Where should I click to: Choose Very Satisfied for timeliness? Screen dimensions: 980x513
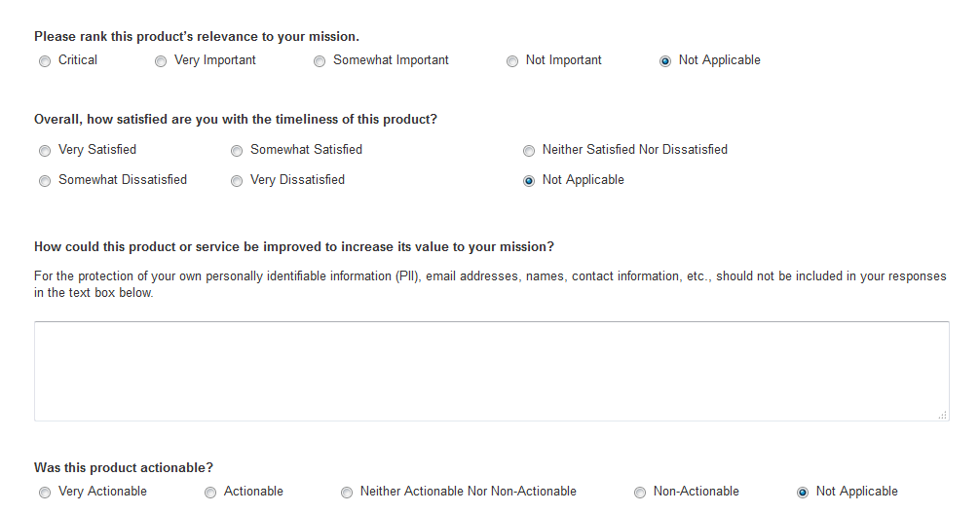(x=45, y=151)
